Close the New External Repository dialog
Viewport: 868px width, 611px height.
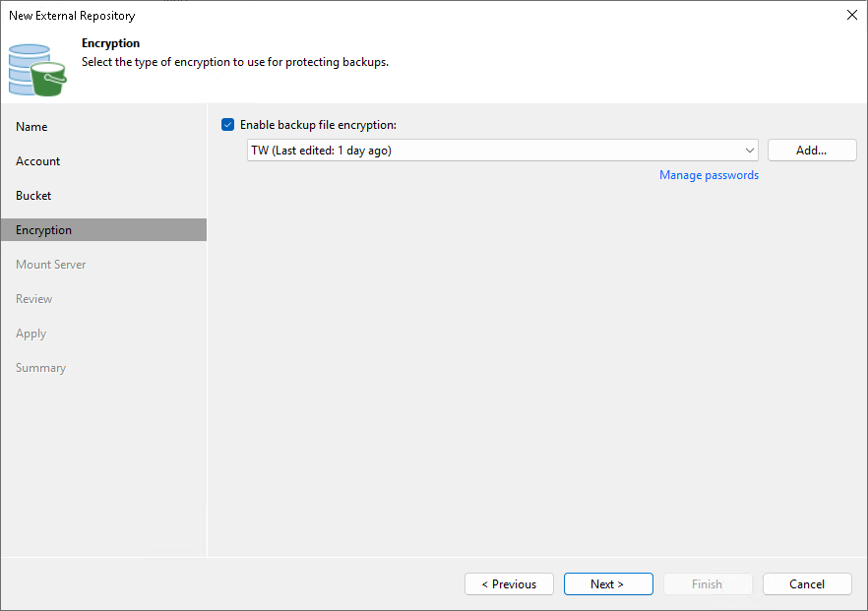coord(852,15)
